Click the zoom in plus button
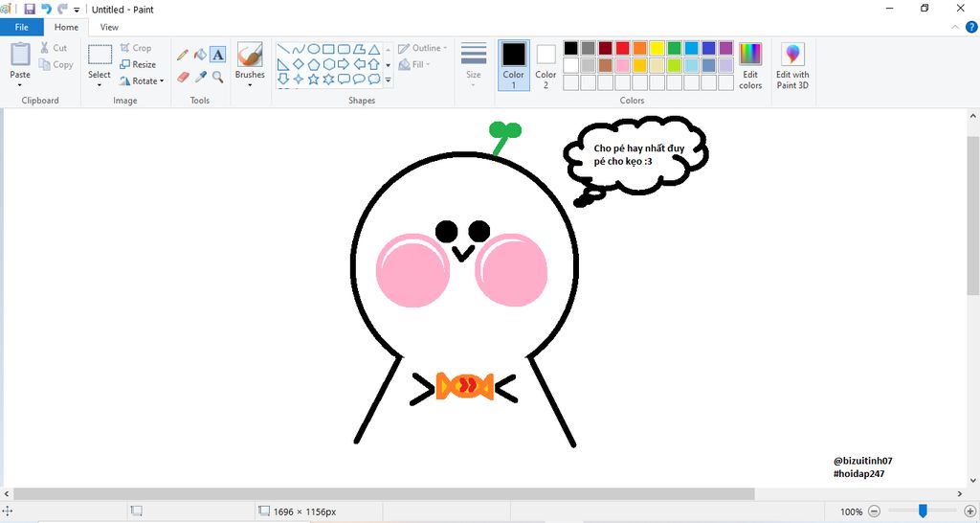980x523 pixels. click(970, 512)
